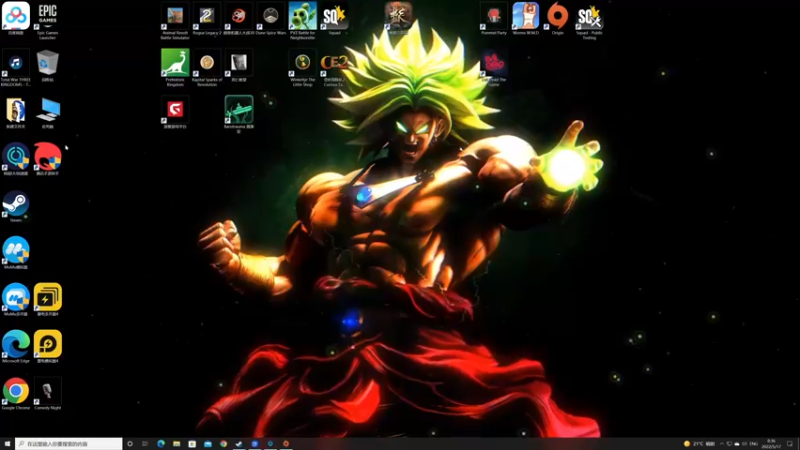Open PvZ Battle for Neighborville
Screen dimensions: 800x450
[x=303, y=20]
